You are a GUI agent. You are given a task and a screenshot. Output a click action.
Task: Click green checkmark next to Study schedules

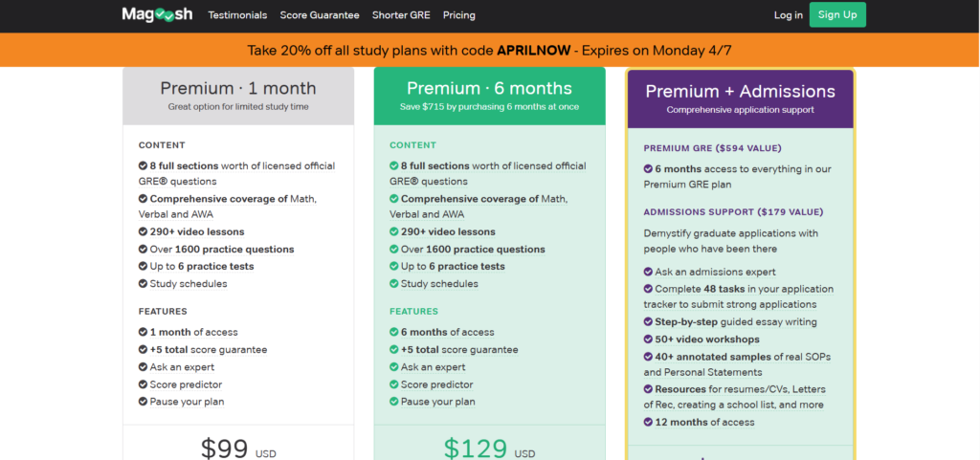point(393,283)
